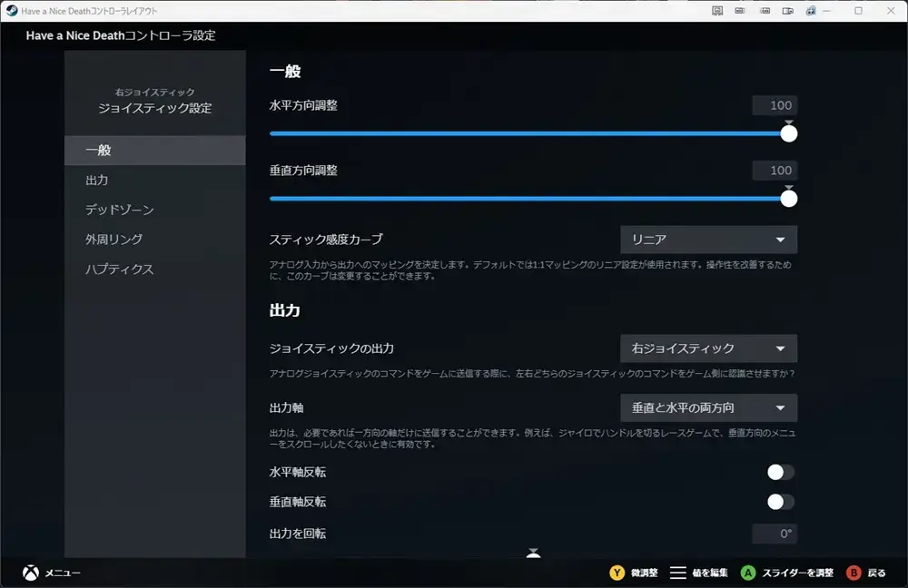This screenshot has width=908, height=588.
Task: Open the Xbox メニュー button
Action: (52, 573)
